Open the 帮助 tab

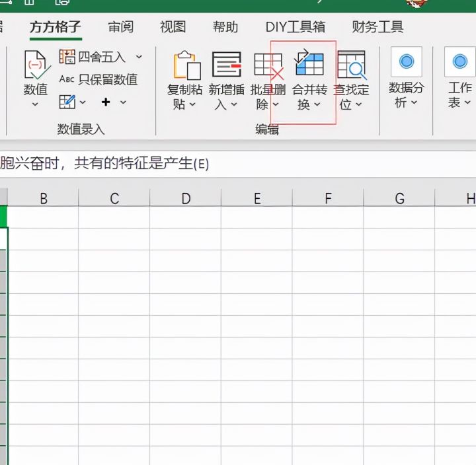[225, 27]
